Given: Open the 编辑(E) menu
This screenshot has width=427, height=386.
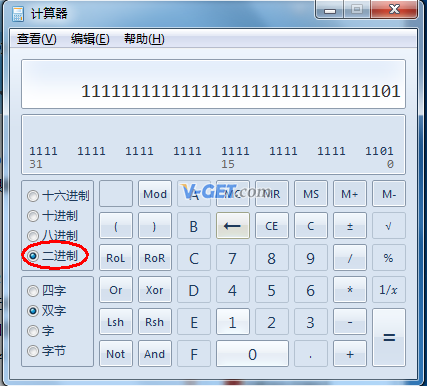Looking at the screenshot, I should 90,39.
